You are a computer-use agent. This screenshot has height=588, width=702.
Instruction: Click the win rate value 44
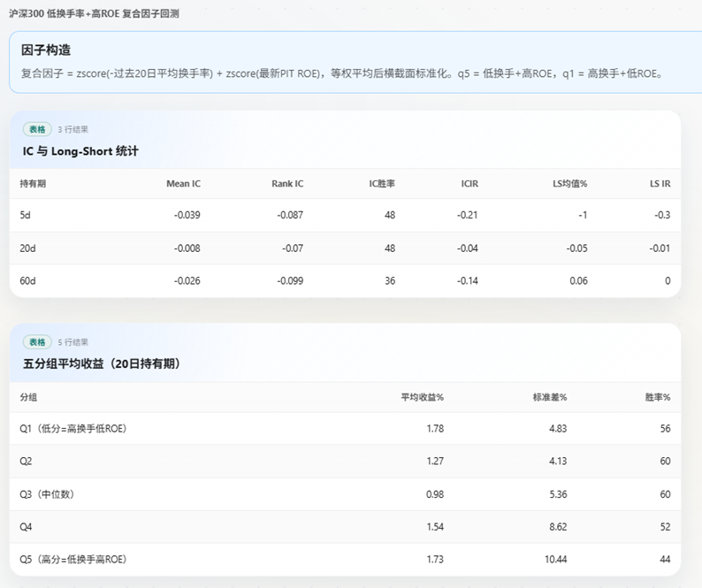[x=665, y=560]
